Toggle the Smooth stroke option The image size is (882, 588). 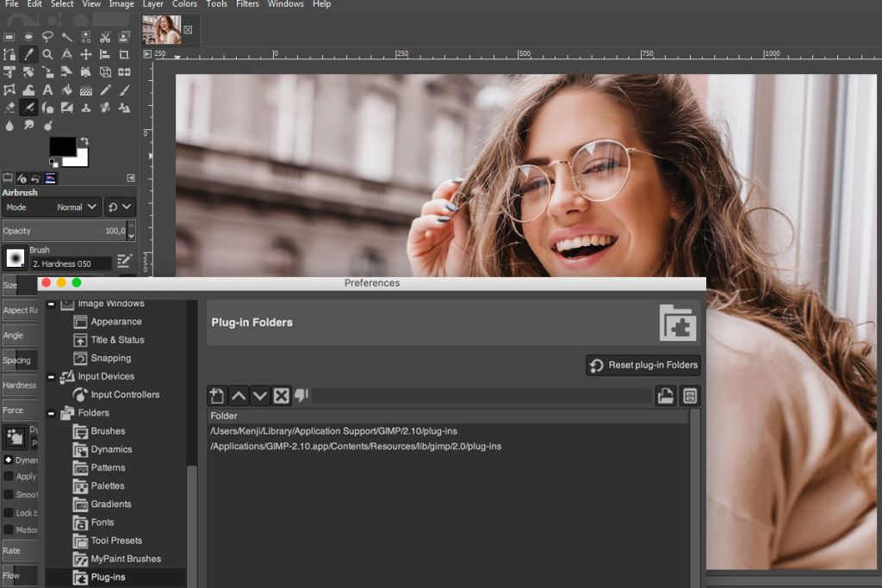click(x=9, y=494)
